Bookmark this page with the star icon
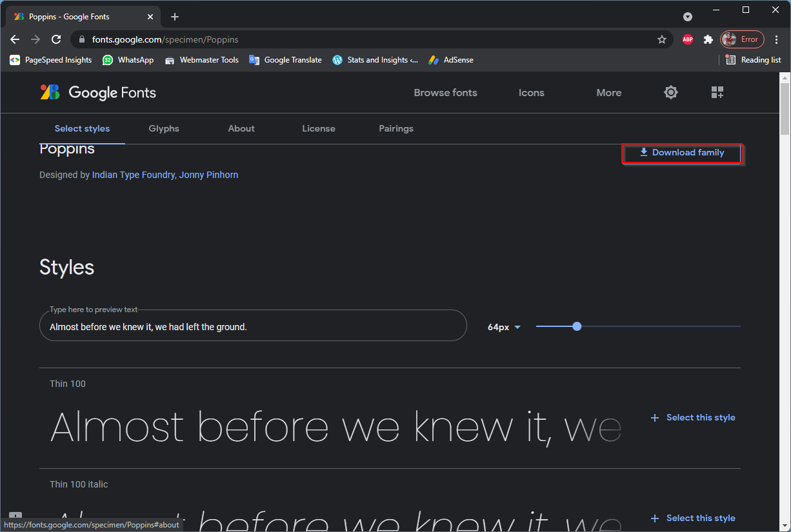 pos(662,39)
